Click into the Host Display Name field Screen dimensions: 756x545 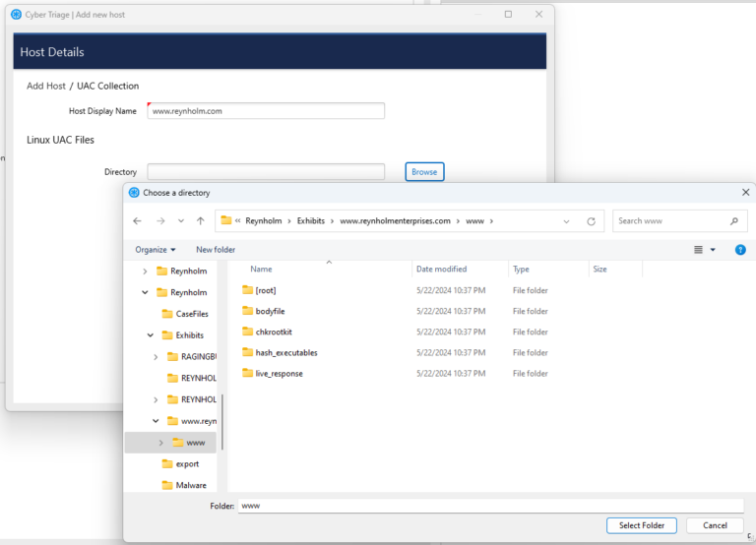click(266, 111)
